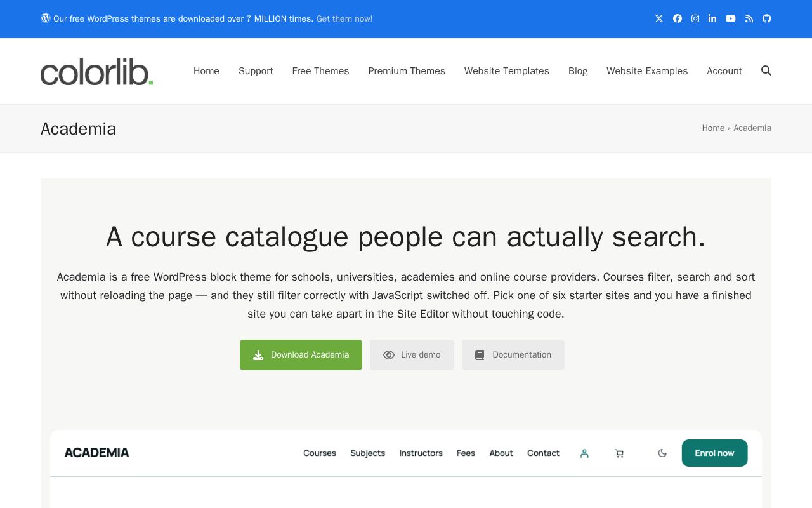
Task: Open the RSS feed icon
Action: 749,18
